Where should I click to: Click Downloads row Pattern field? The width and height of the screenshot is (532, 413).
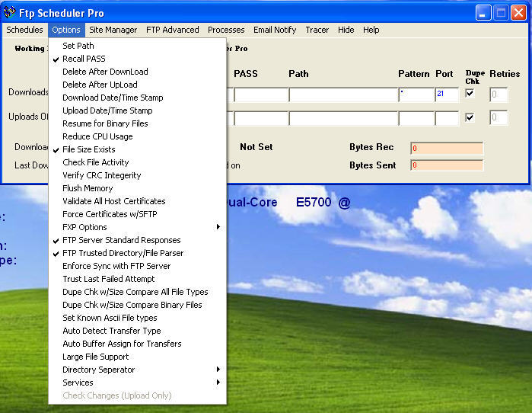[x=416, y=94]
